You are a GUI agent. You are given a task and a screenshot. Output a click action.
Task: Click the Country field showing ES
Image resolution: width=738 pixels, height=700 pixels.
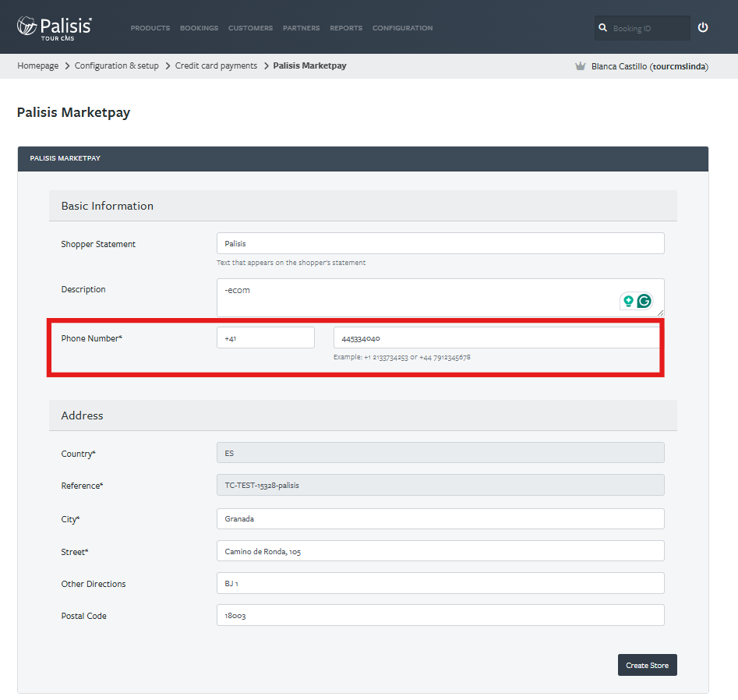pyautogui.click(x=440, y=453)
